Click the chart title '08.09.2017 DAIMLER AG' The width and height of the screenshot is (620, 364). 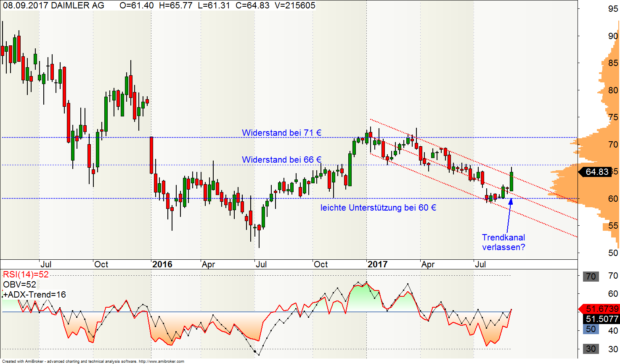point(53,5)
